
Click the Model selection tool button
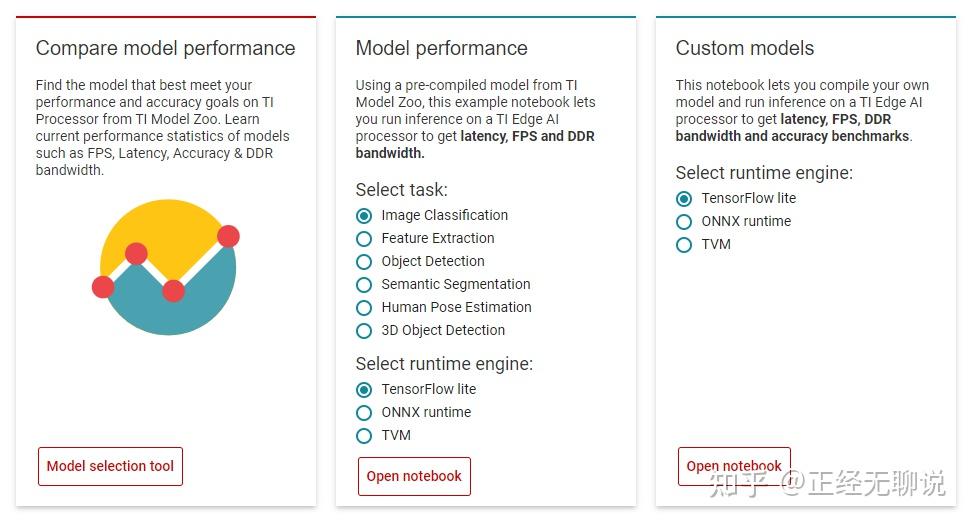[x=110, y=466]
